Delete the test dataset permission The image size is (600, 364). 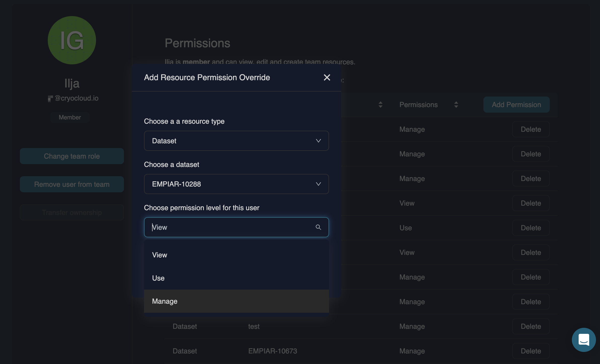(x=531, y=326)
